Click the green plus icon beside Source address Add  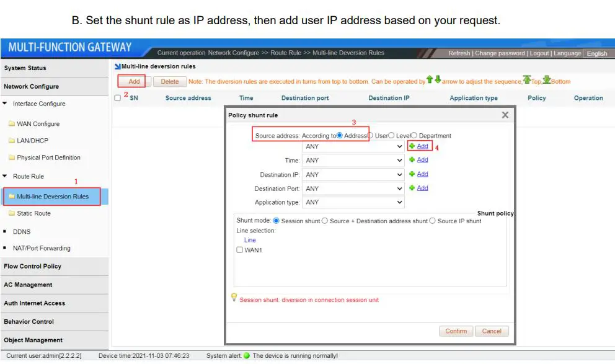412,146
